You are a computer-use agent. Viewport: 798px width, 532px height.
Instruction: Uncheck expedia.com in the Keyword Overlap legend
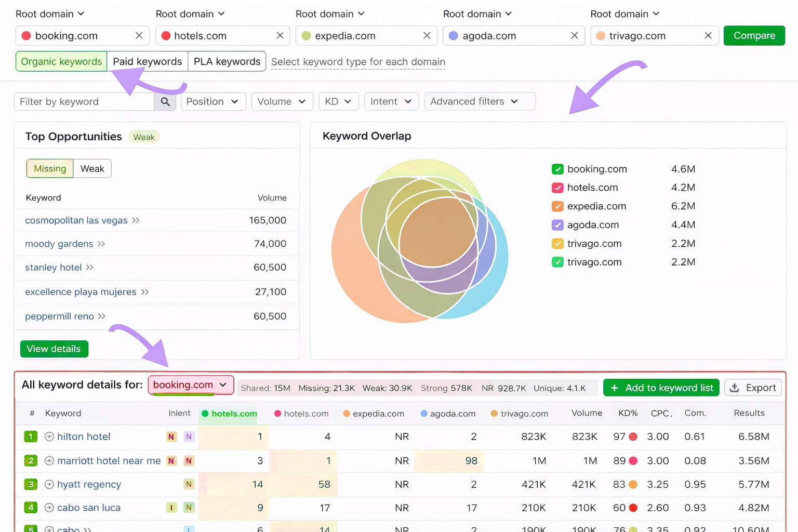click(557, 206)
